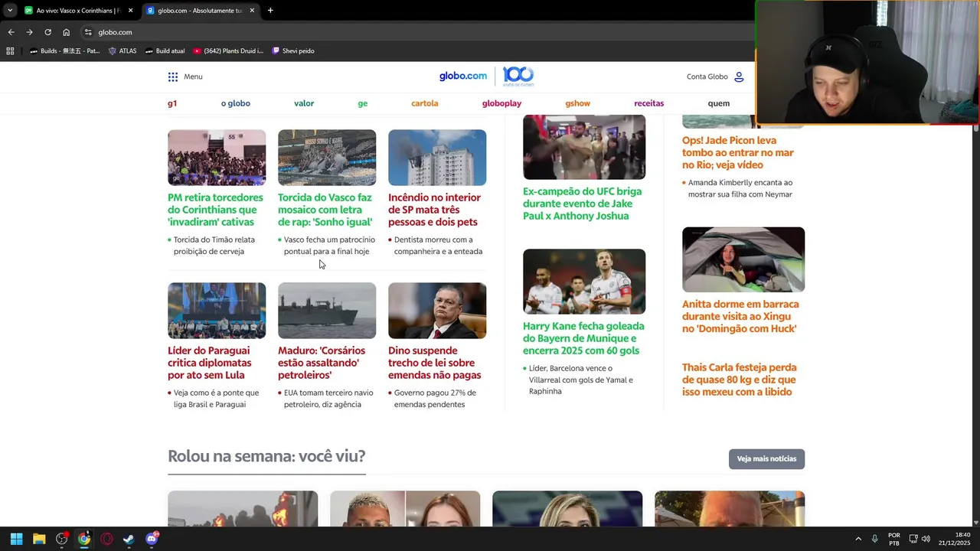Open Windows Start menu
This screenshot has height=551, width=980.
tap(16, 539)
